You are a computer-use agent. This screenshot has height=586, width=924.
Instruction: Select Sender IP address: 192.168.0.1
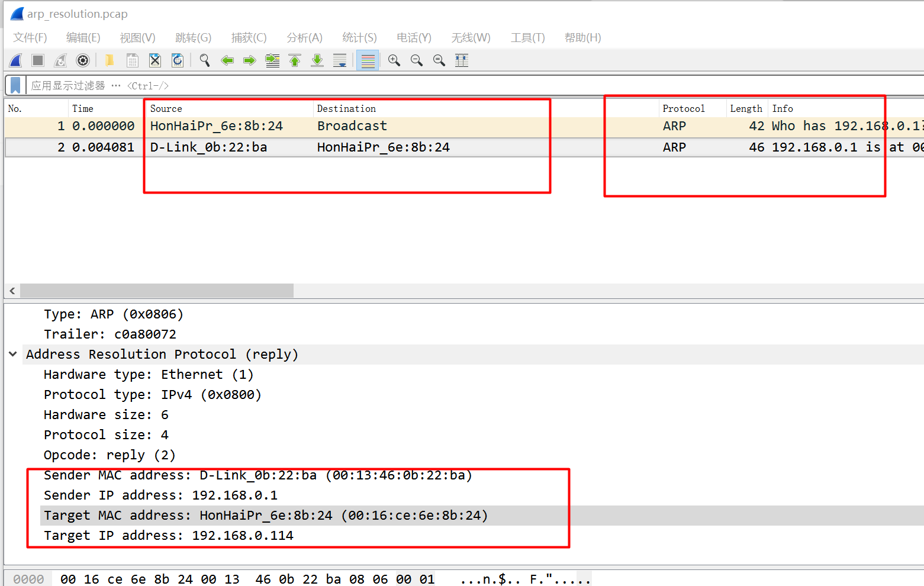161,495
